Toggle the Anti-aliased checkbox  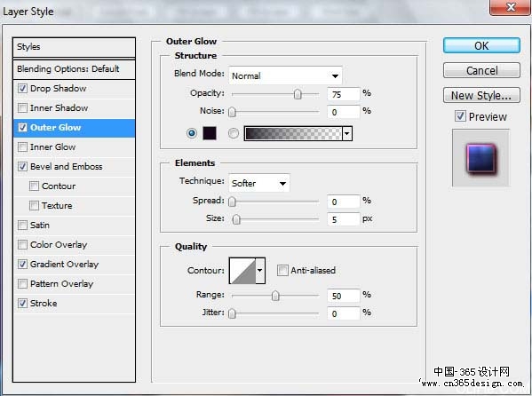pos(282,271)
